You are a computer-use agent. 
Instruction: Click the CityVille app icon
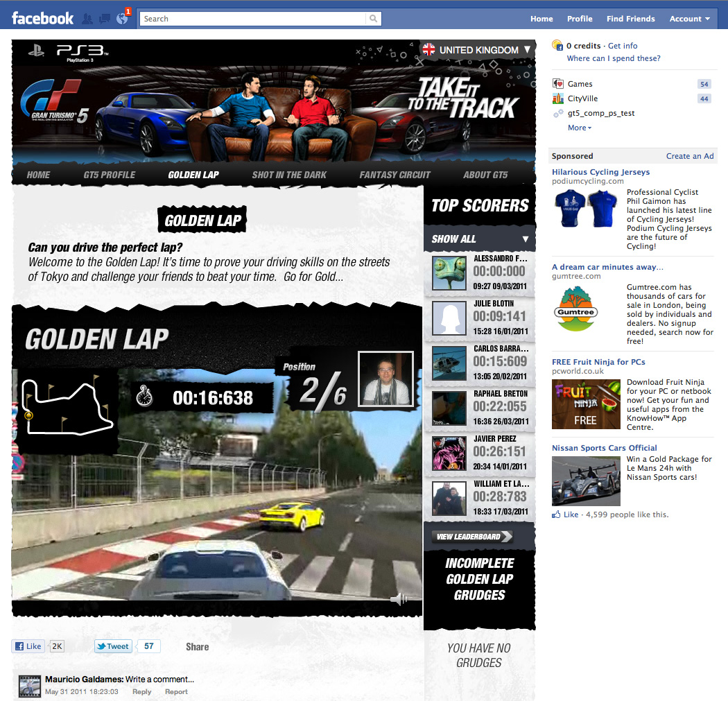[557, 98]
